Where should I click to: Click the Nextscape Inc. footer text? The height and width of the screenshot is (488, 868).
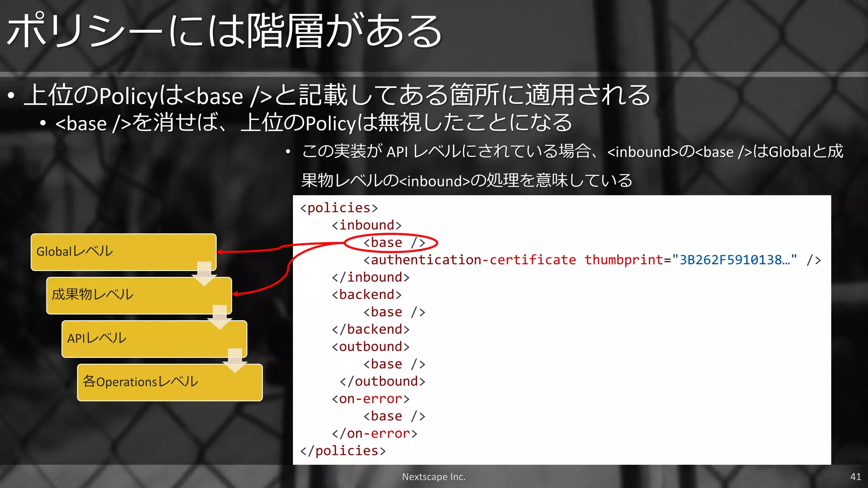[x=434, y=477]
